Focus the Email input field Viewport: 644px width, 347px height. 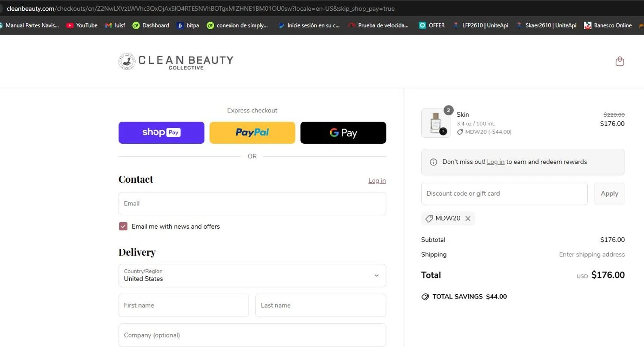click(252, 203)
